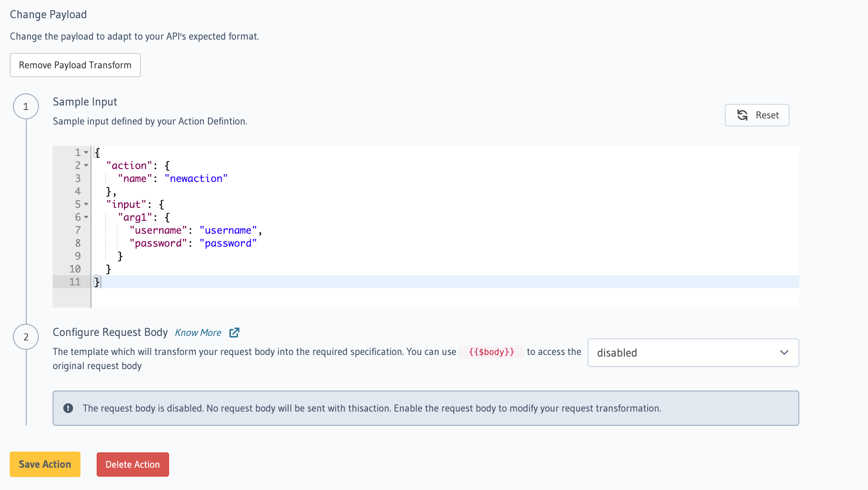Click step 2 circle marker
This screenshot has width=868, height=490.
pos(26,337)
